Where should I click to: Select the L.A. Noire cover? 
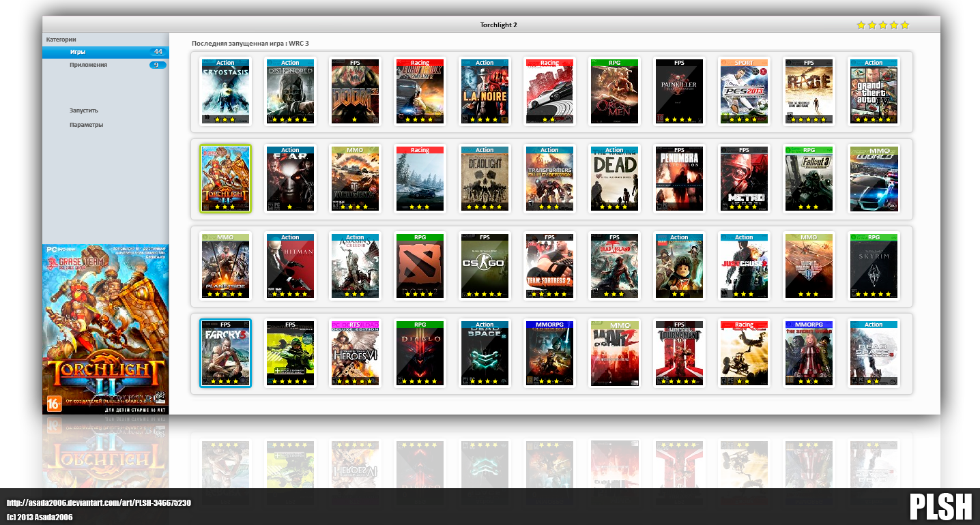tap(485, 91)
